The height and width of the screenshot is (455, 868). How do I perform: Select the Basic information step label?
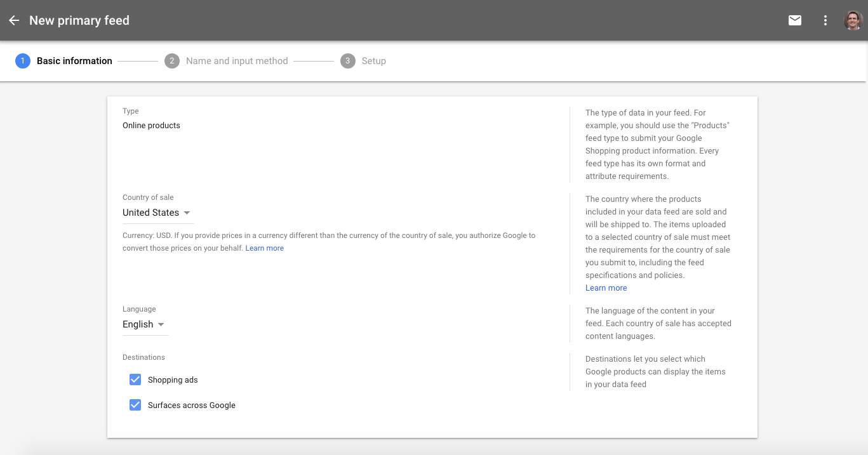click(x=74, y=61)
